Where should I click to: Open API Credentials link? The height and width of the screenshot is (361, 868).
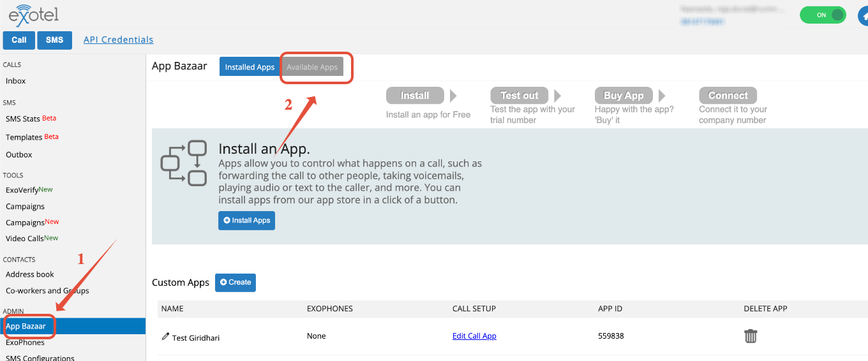pyautogui.click(x=119, y=40)
